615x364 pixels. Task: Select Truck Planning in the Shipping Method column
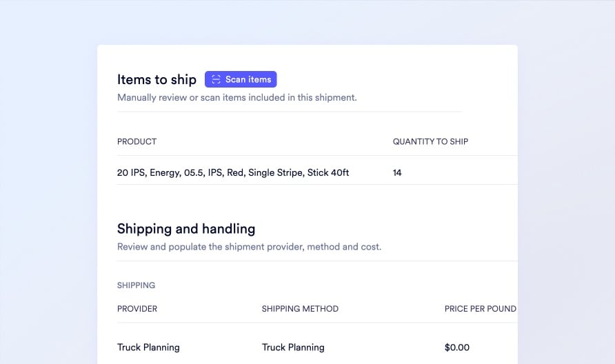pos(293,347)
